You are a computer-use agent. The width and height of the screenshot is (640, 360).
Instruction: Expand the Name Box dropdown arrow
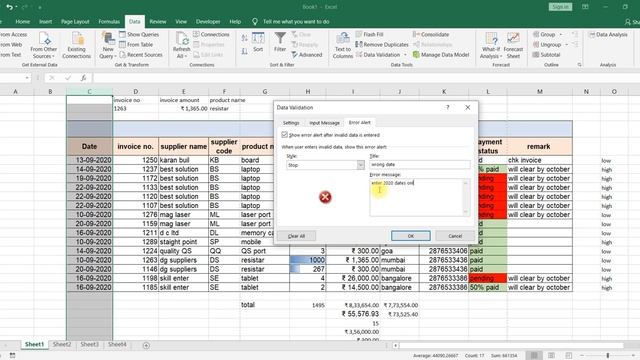27,78
